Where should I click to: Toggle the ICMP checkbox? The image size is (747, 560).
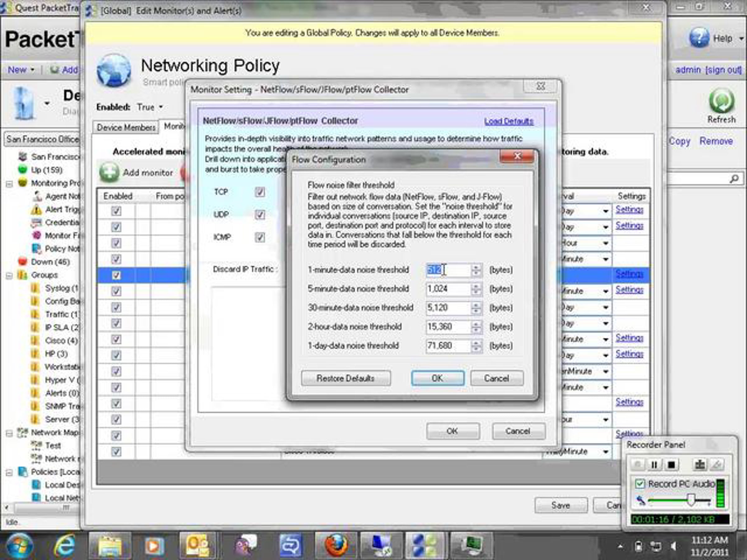260,237
